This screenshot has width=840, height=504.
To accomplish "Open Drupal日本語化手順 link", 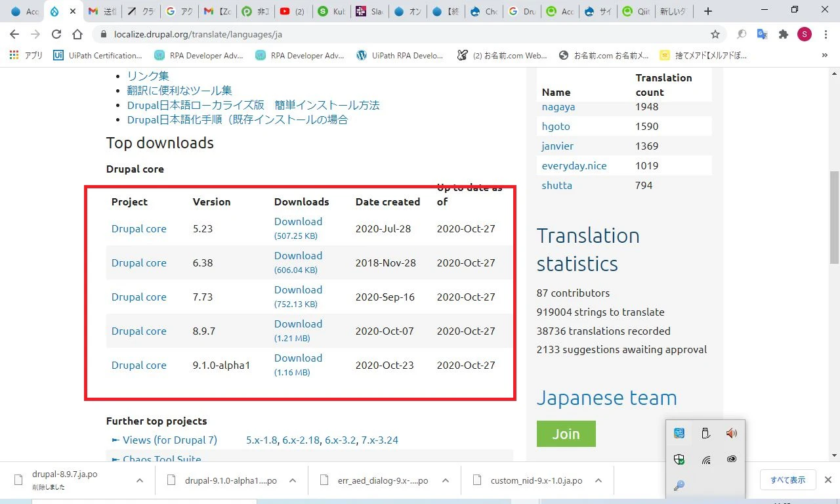I will click(x=238, y=119).
